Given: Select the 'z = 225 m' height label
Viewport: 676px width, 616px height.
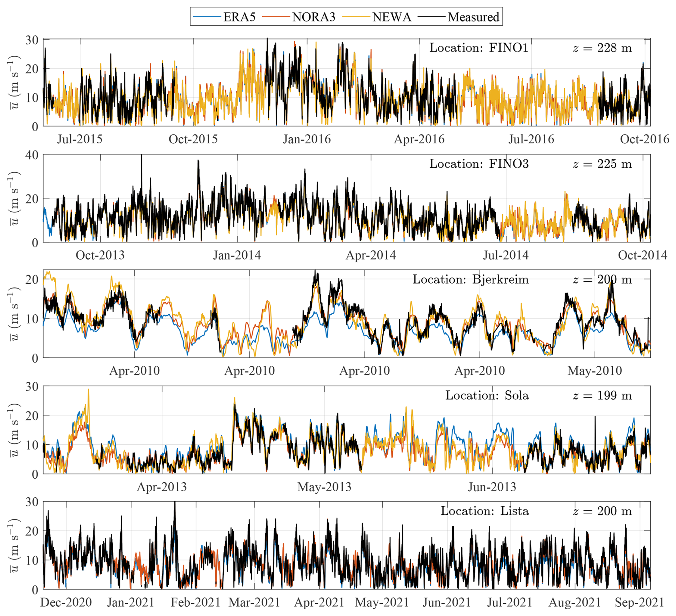Looking at the screenshot, I should pyautogui.click(x=602, y=164).
